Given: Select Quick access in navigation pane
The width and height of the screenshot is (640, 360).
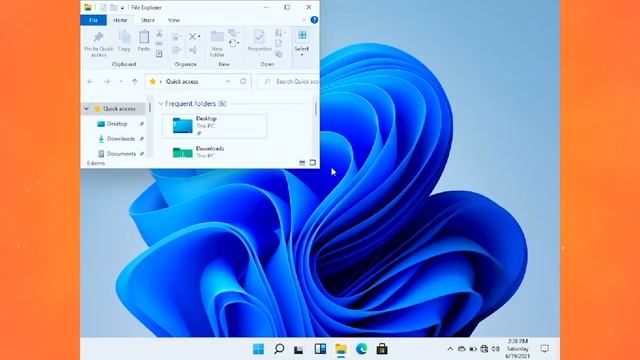Looking at the screenshot, I should tap(114, 109).
